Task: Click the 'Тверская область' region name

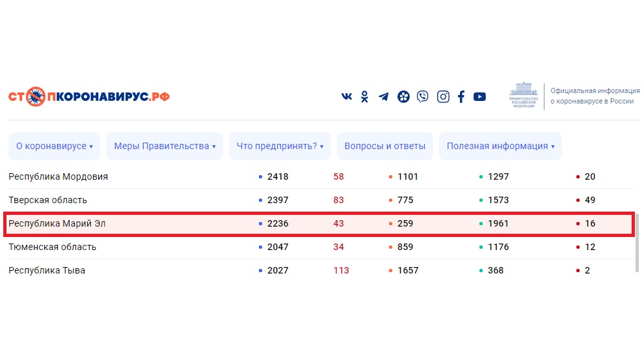Action: click(x=47, y=200)
